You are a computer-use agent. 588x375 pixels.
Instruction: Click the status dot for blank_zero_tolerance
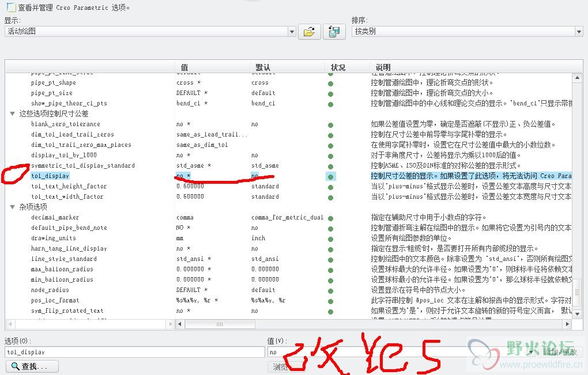coord(330,125)
